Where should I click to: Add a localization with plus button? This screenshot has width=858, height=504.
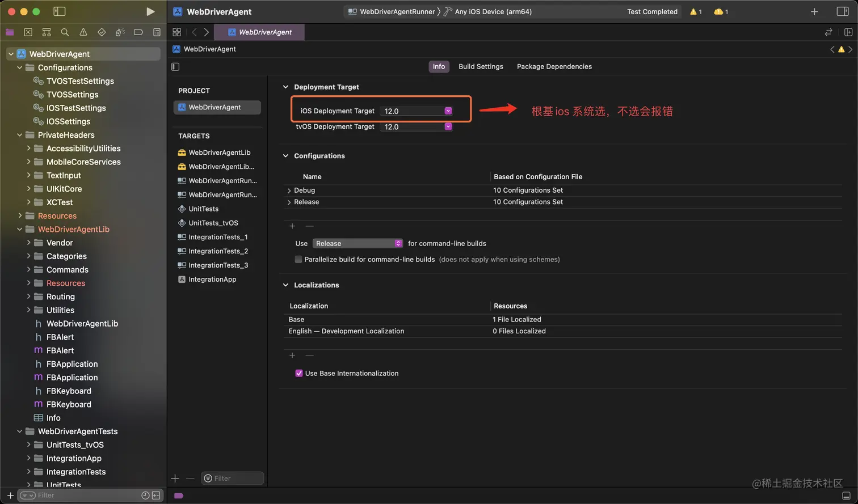pyautogui.click(x=292, y=355)
